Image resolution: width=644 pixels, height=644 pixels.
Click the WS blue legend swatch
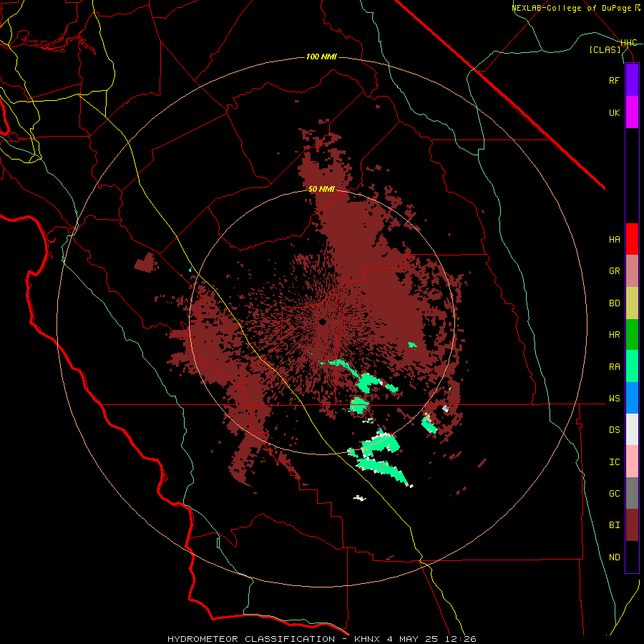point(632,398)
